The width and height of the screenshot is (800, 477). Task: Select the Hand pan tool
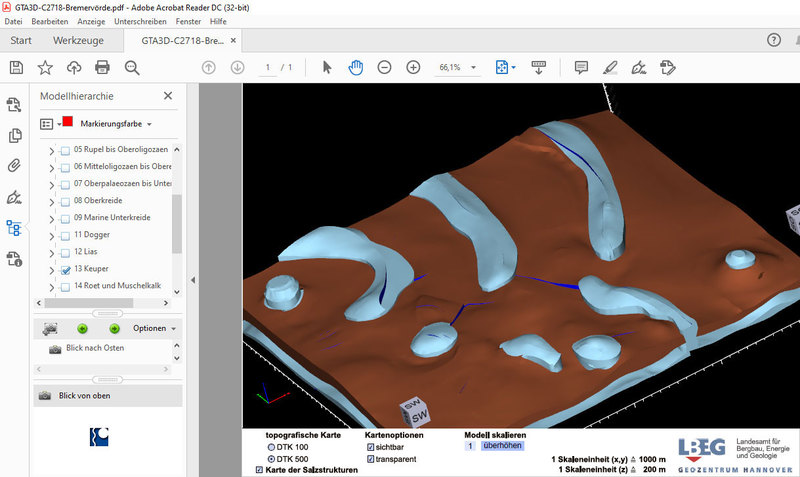355,67
